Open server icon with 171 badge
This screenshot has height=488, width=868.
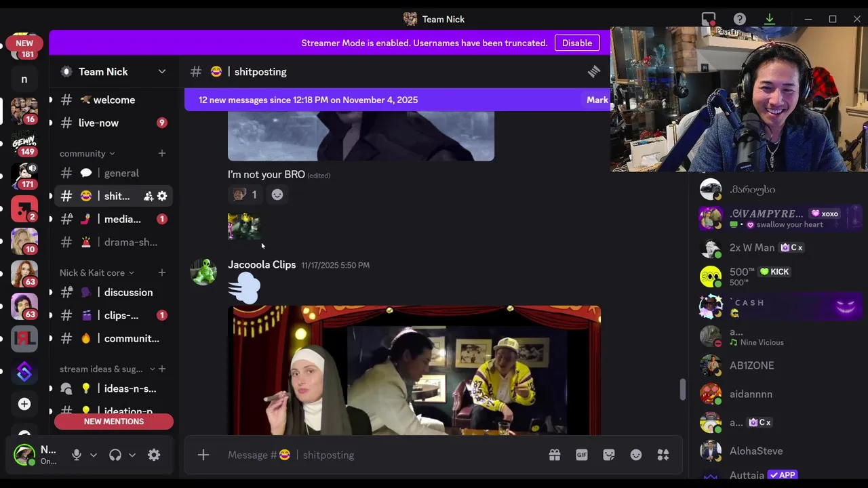(x=24, y=176)
